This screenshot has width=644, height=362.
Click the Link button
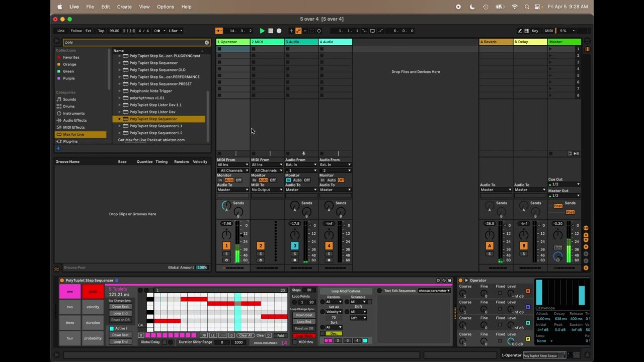(61, 31)
